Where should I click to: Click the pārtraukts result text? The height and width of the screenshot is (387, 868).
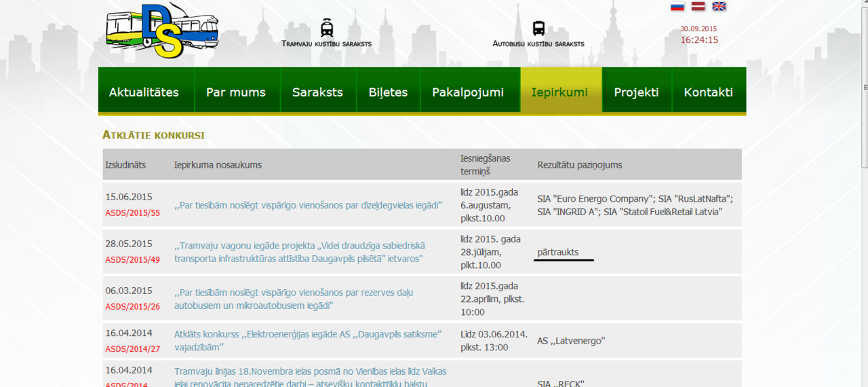558,252
